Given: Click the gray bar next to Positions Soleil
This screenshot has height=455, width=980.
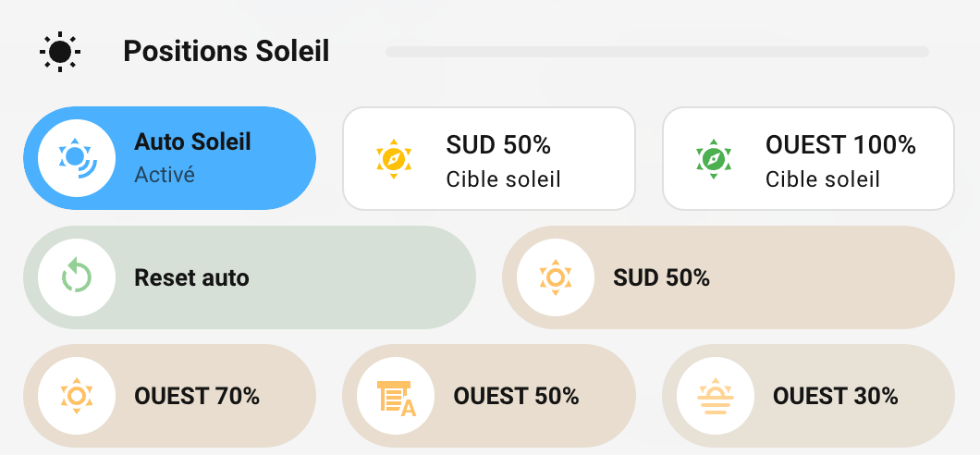Looking at the screenshot, I should pos(657,52).
